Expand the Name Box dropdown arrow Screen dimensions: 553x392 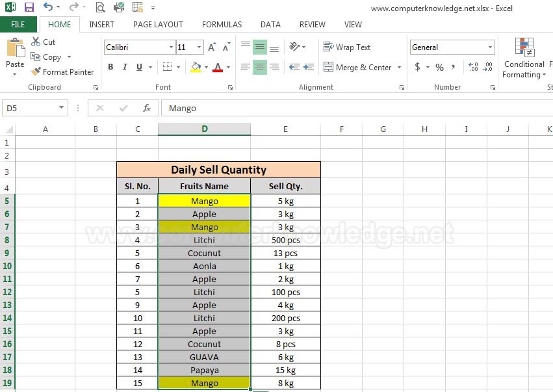click(61, 107)
